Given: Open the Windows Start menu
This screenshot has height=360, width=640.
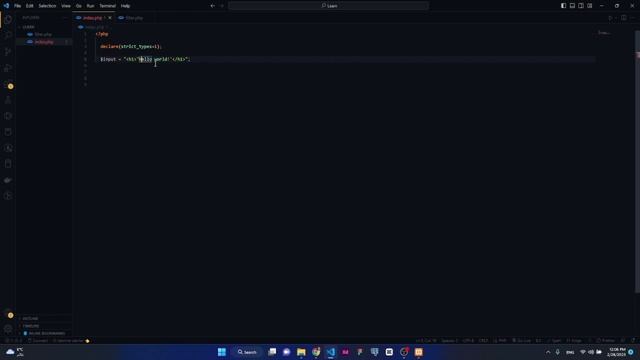Looking at the screenshot, I should [222, 352].
